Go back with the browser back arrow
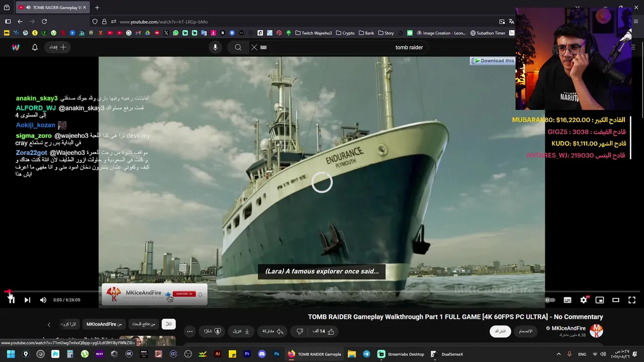Screen dimensions: 644x362 pyautogui.click(x=20, y=22)
